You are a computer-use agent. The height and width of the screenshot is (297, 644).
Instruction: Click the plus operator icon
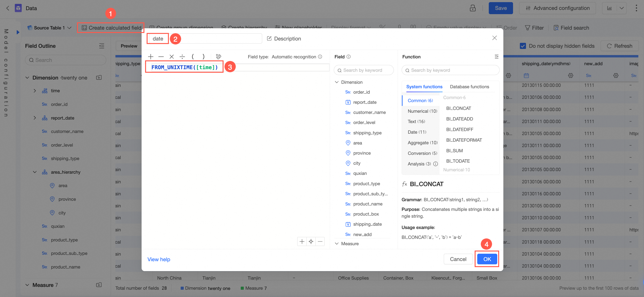tap(151, 57)
